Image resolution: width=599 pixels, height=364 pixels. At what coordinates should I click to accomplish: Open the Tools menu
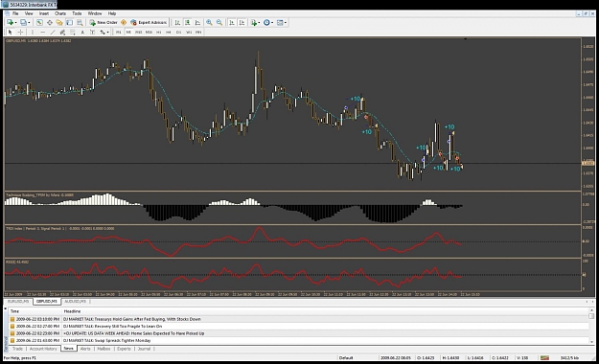pos(77,13)
